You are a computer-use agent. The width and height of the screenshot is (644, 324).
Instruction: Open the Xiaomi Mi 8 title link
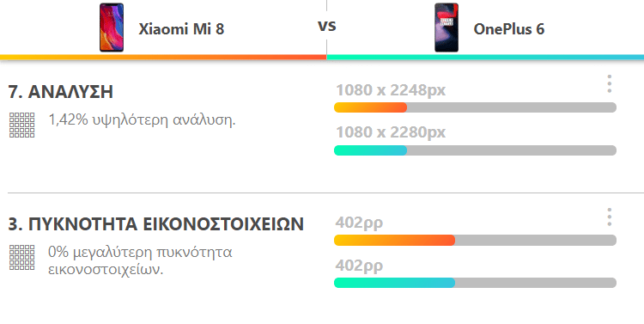(x=181, y=29)
